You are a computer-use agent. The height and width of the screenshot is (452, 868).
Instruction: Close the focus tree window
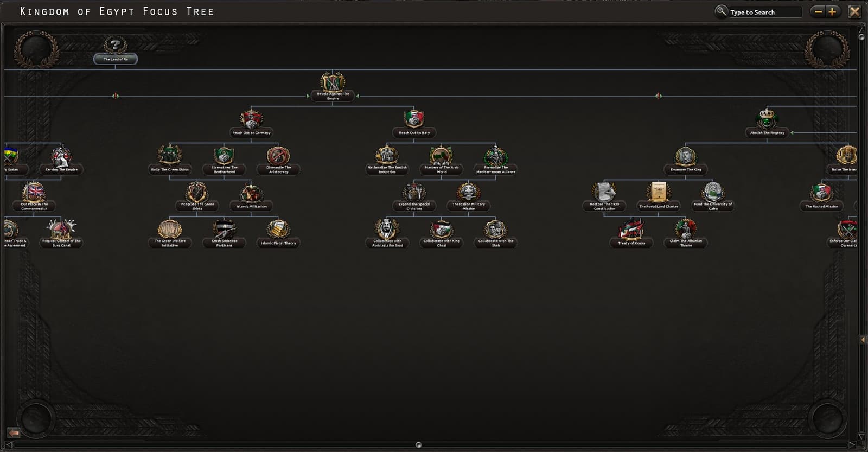tap(854, 11)
